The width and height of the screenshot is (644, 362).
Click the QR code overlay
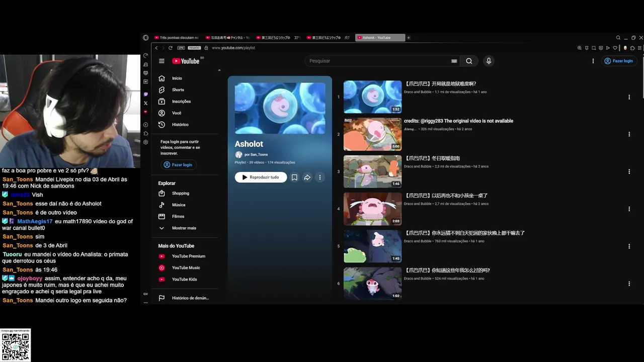tap(15, 346)
